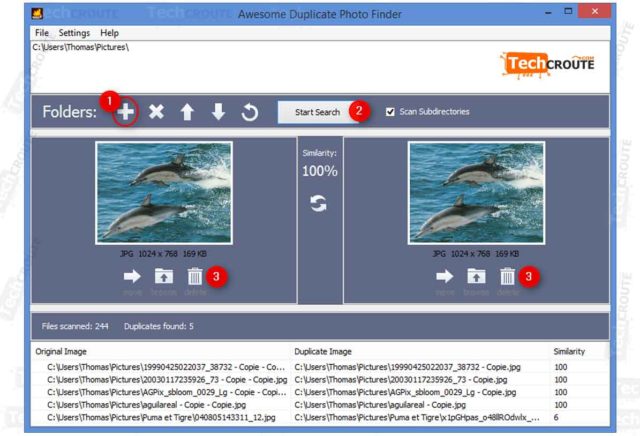This screenshot has width=640, height=436.
Task: Click browse folder icon under right image
Action: (x=476, y=276)
